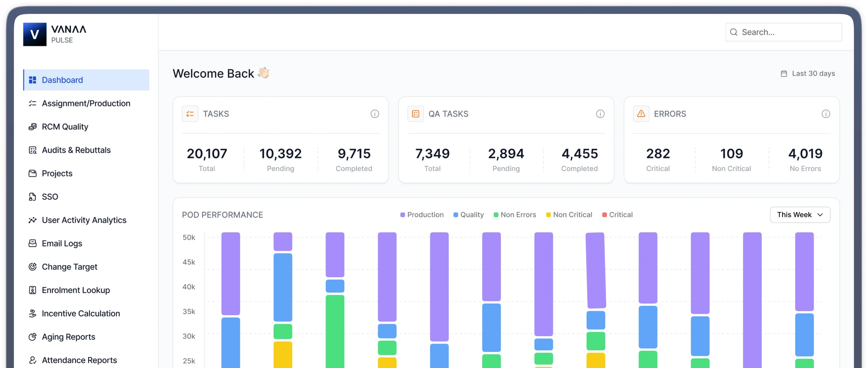
Task: Select SSO in the sidebar
Action: (x=86, y=197)
